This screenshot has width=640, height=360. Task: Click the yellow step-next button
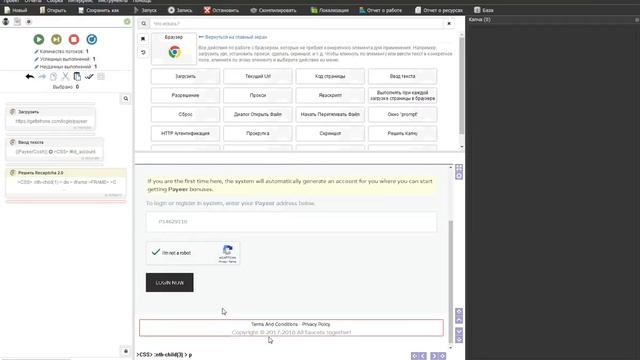pyautogui.click(x=56, y=39)
